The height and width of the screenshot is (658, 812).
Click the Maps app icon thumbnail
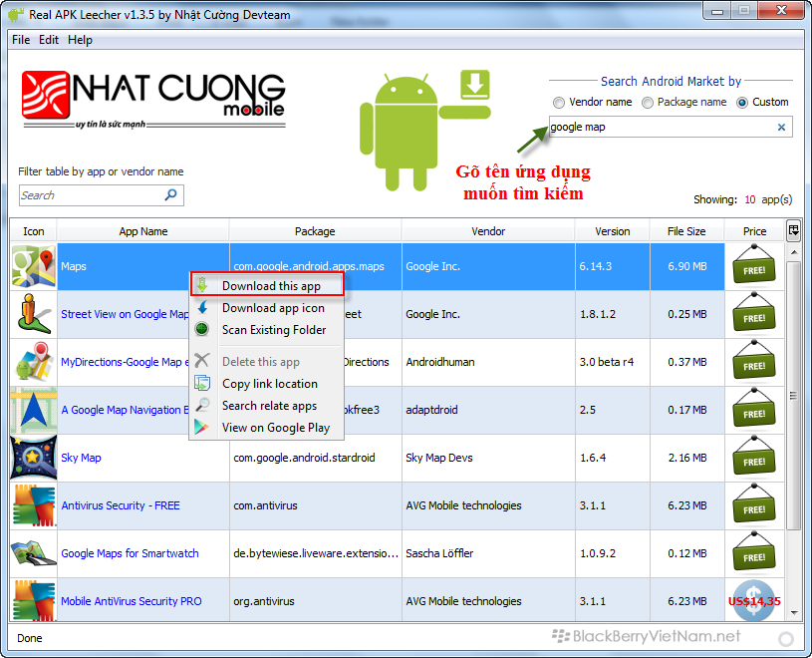34,266
